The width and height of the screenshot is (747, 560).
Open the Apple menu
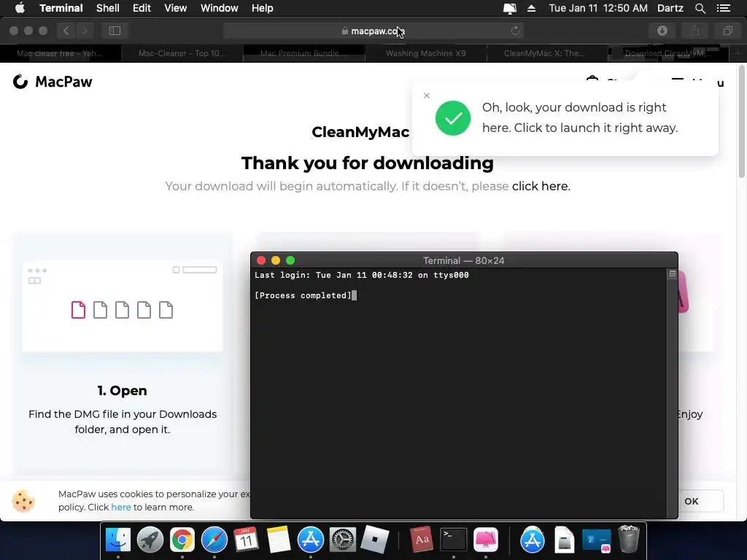click(x=20, y=8)
